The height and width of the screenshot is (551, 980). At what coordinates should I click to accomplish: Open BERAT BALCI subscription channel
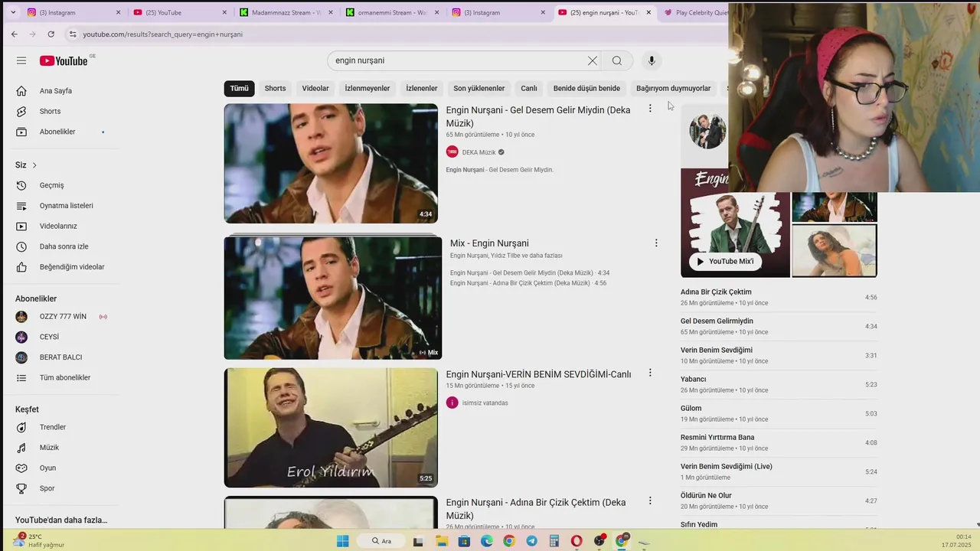pyautogui.click(x=61, y=357)
